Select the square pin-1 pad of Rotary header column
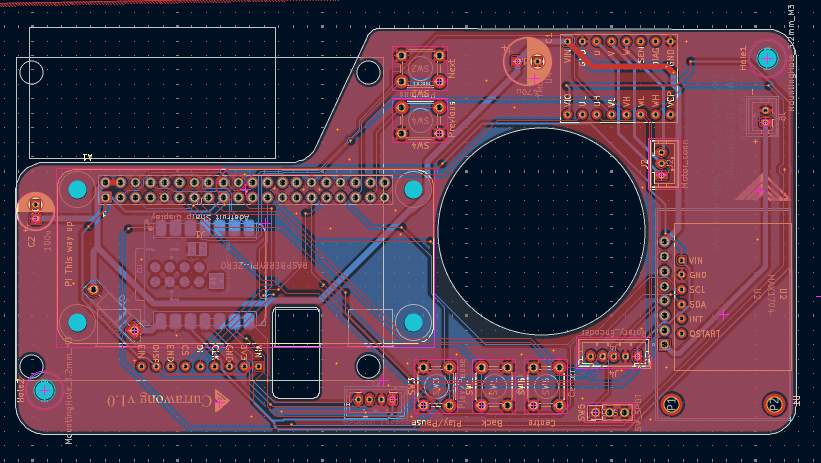The width and height of the screenshot is (821, 463). pyautogui.click(x=664, y=344)
